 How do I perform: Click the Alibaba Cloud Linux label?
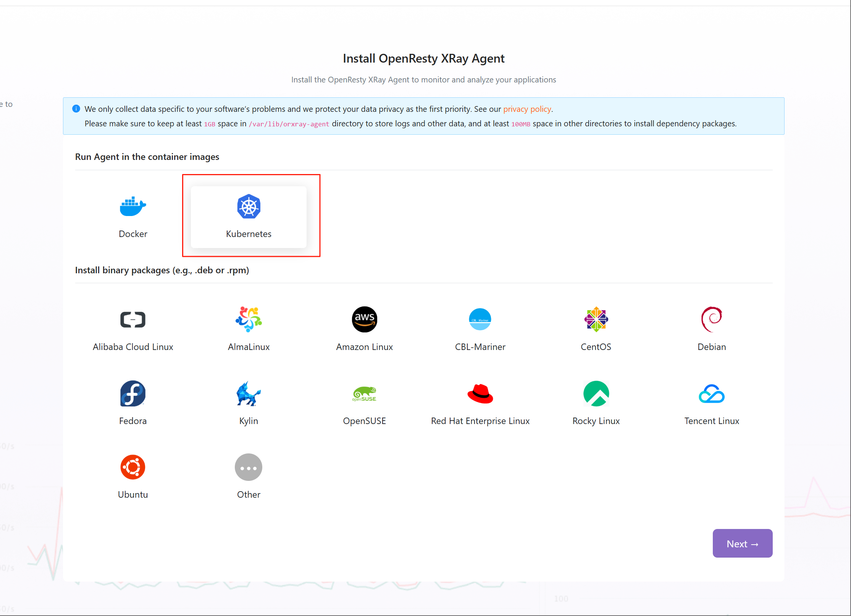[x=133, y=347]
